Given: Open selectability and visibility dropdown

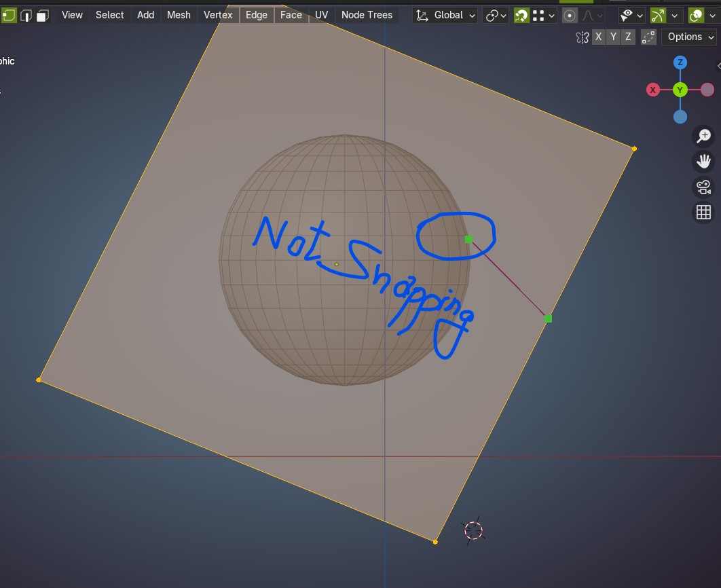Looking at the screenshot, I should click(631, 16).
